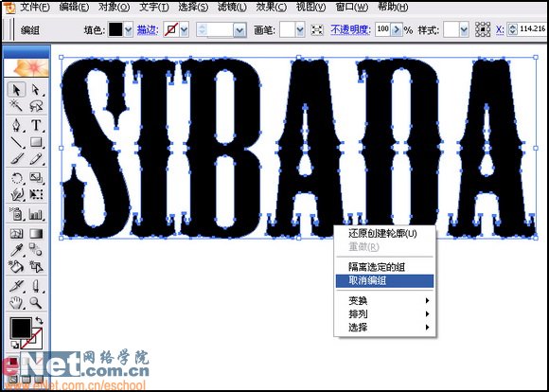Swap fill and stroke with curved arrows
The height and width of the screenshot is (392, 549).
pyautogui.click(x=39, y=320)
